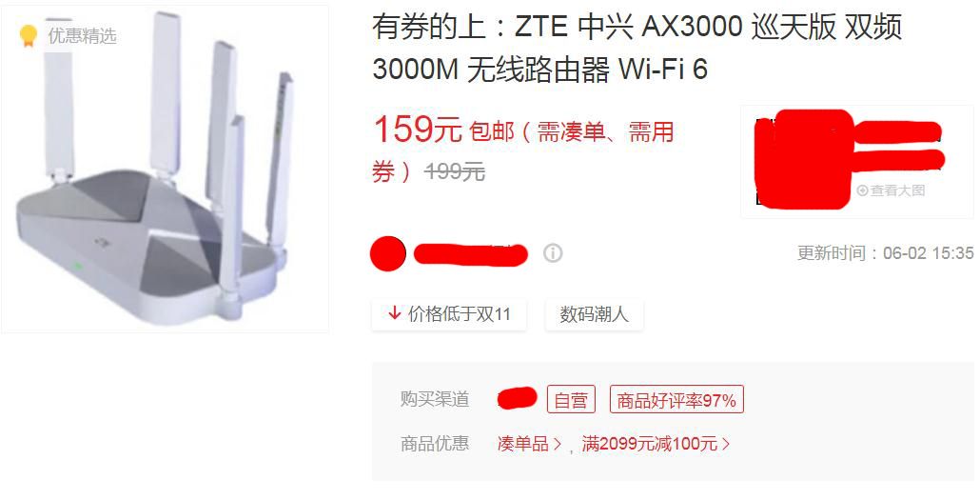Click the update time 06-02 15:35
This screenshot has width=980, height=500.
tap(885, 252)
